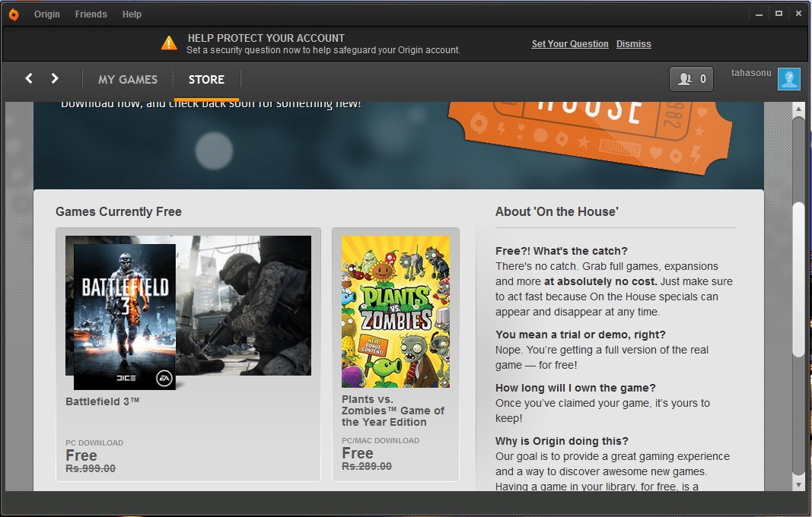Click the tahasonu profile avatar

click(789, 78)
